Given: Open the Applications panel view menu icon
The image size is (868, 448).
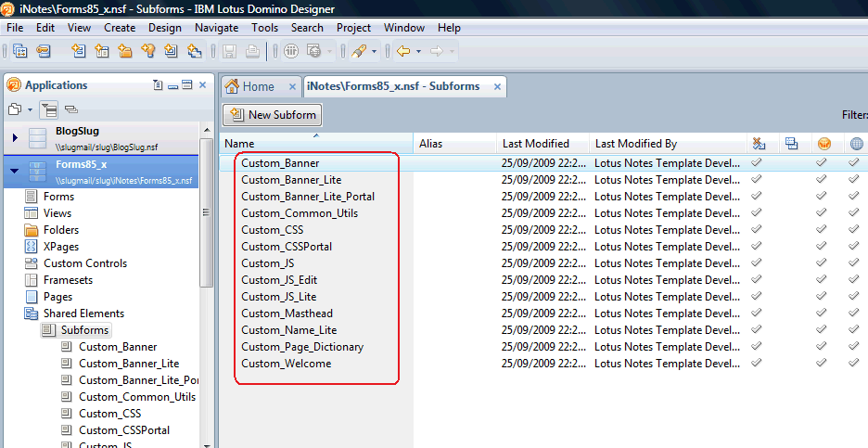Looking at the screenshot, I should [158, 85].
